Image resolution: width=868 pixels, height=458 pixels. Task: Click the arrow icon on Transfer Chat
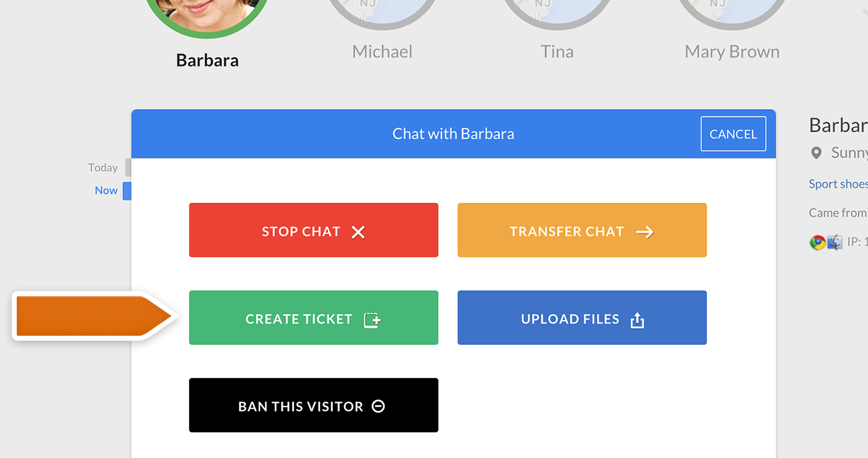coord(645,232)
